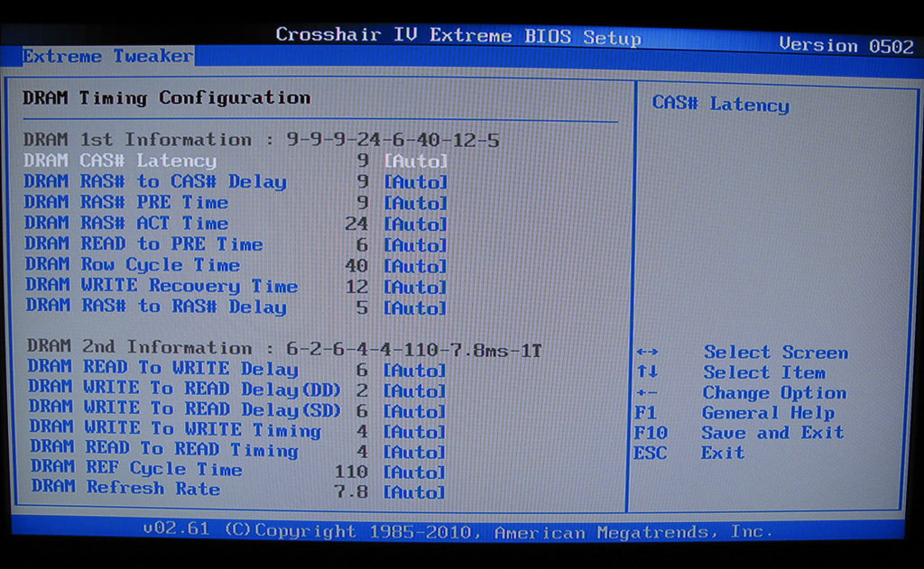Click the Row Cycle Time value 40
Viewport: 924px width, 569px height.
tap(356, 266)
